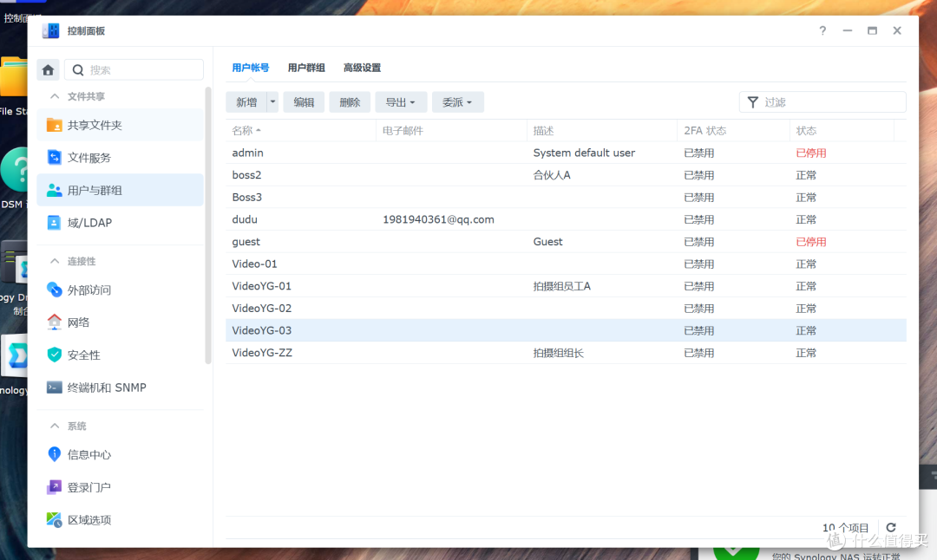
Task: Select the VideoYG-ZZ user row
Action: pos(566,353)
